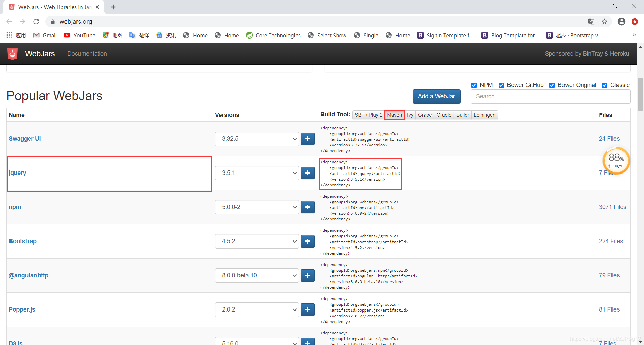
Task: Toggle the Bower GitHub checkbox
Action: coord(501,85)
